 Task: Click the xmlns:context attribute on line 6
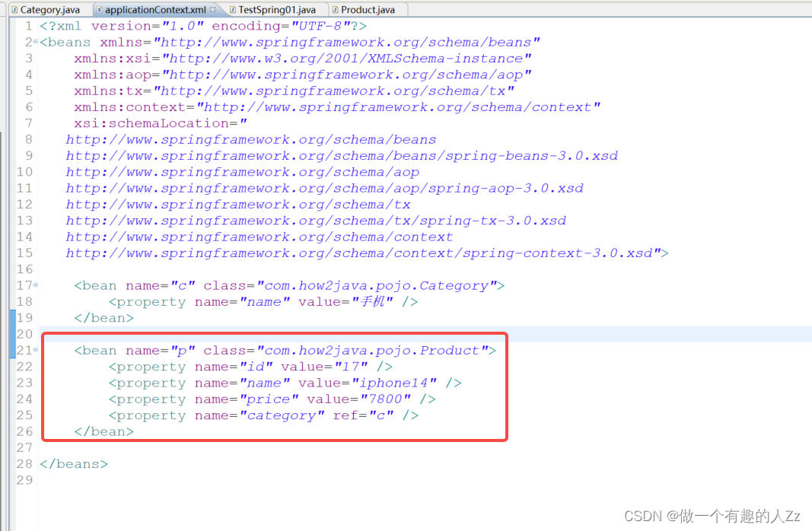pos(337,107)
